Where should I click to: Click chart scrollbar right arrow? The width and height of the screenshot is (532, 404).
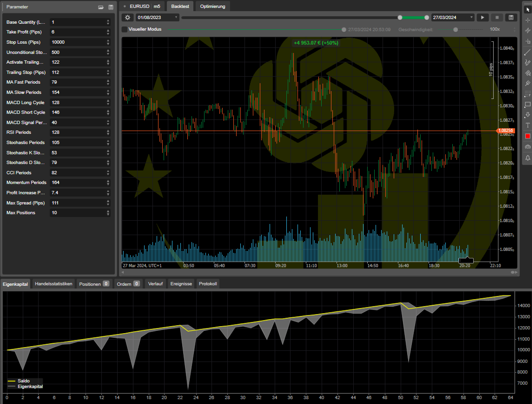tap(516, 272)
